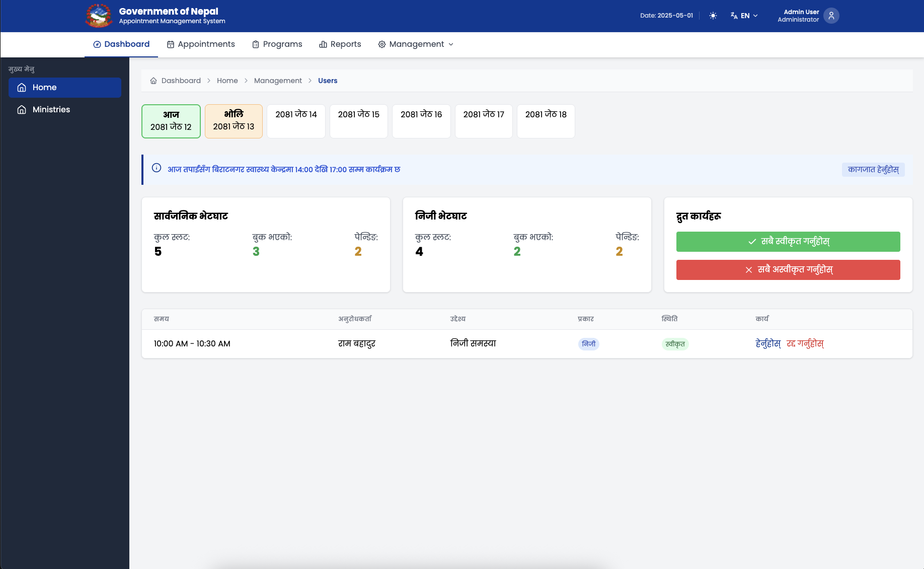The height and width of the screenshot is (569, 924).
Task: Select the Ministries sidebar icon
Action: pos(21,109)
